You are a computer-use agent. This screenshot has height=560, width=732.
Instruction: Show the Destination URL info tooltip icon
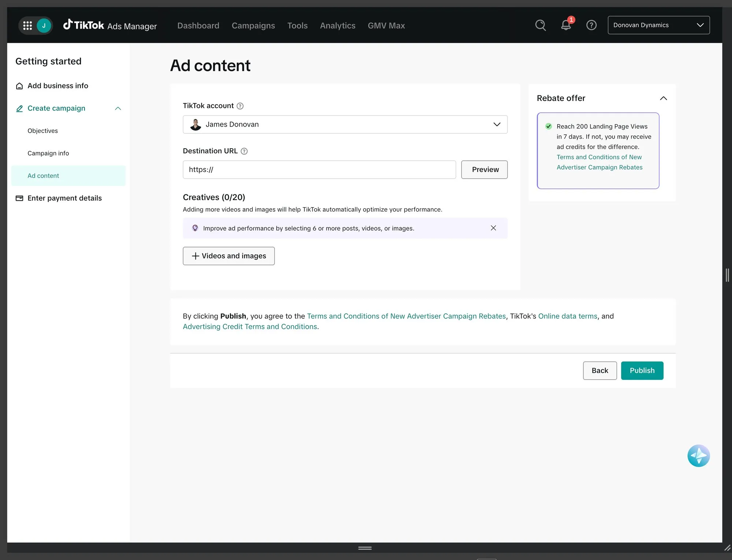click(244, 151)
